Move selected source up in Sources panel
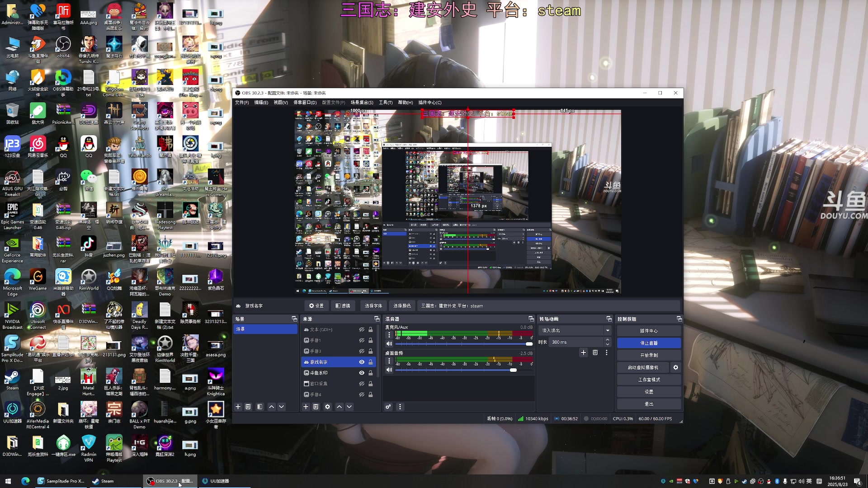 click(340, 407)
